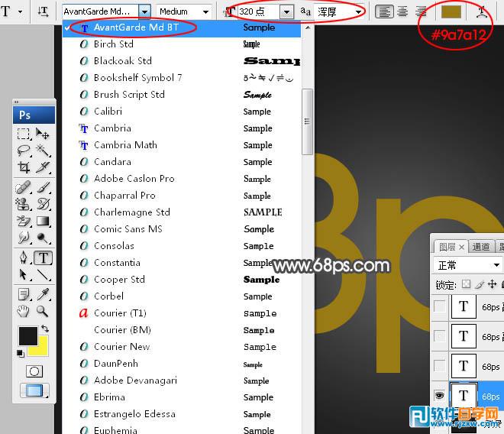This screenshot has height=434, width=504.
Task: Select the Eraser tool
Action: pyautogui.click(x=23, y=221)
